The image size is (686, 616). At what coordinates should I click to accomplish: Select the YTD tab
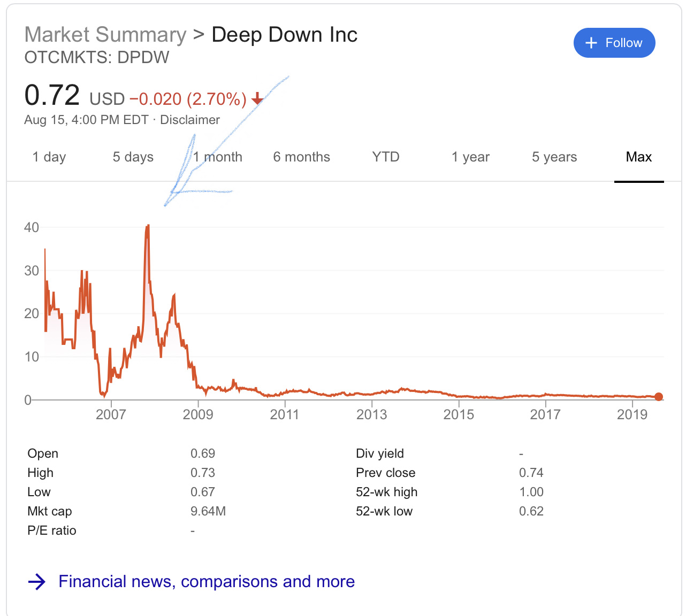tap(386, 157)
